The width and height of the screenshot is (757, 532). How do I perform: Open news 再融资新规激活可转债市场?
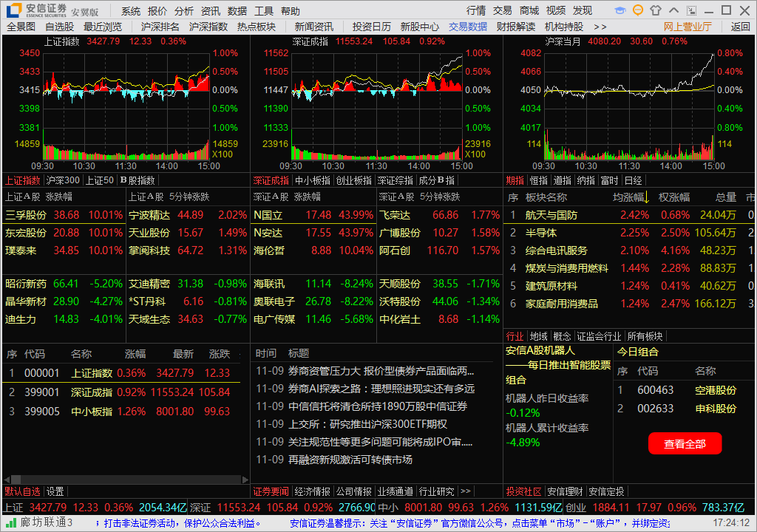coord(350,460)
